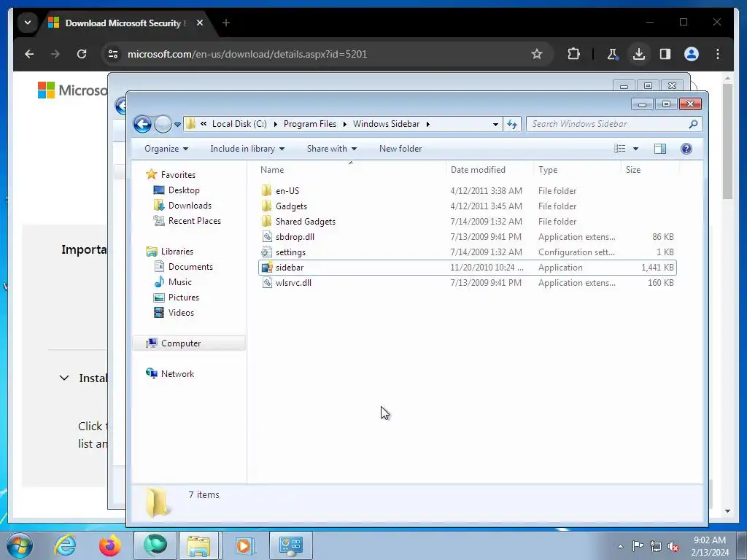Show hidden path levels via the double chevron

tap(204, 124)
